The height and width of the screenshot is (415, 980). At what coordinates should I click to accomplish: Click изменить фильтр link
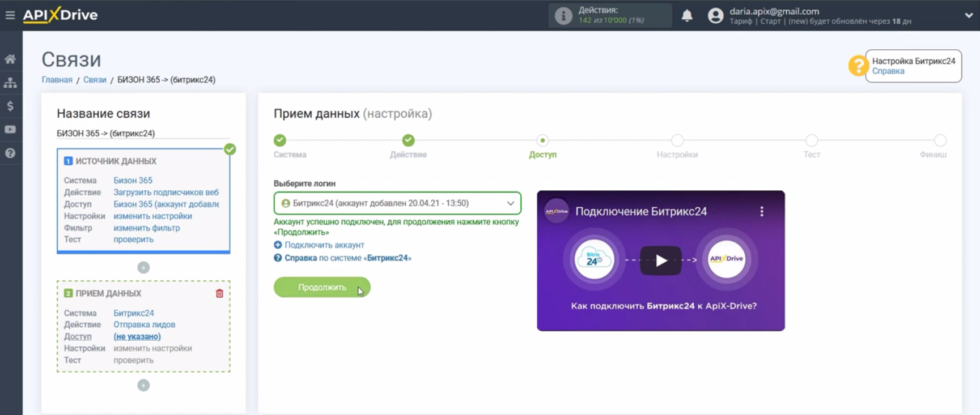pyautogui.click(x=146, y=228)
